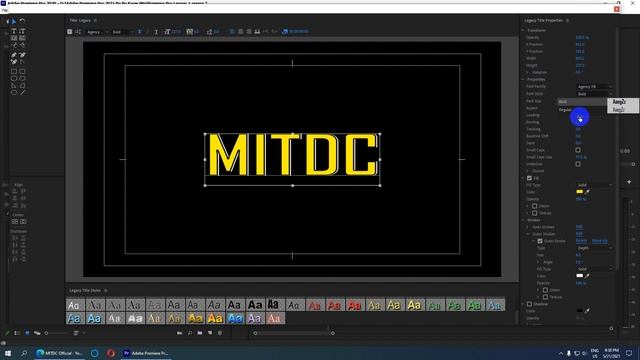The height and width of the screenshot is (360, 640).
Task: Open shadow black color swatch
Action: point(580,311)
